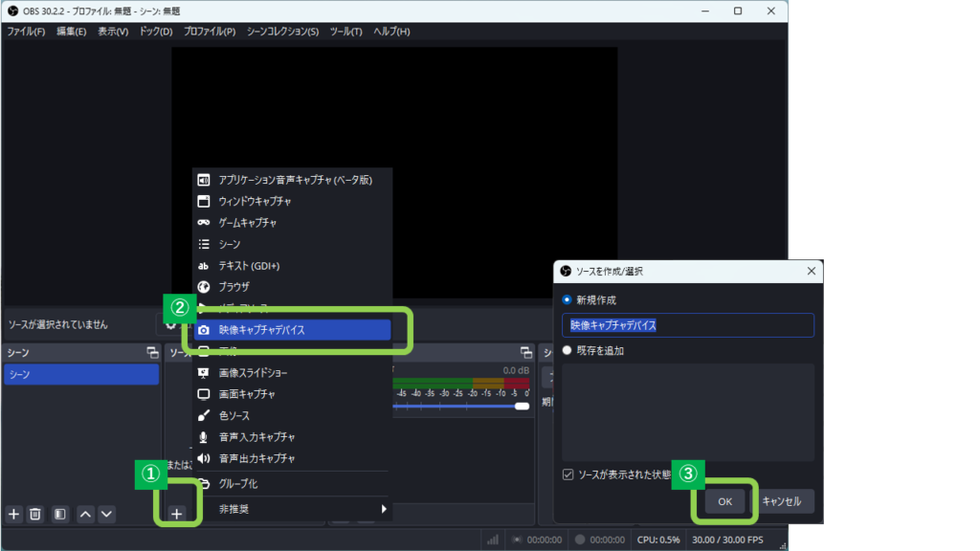Screen dimensions: 980x551
Task: Click the scene list icon
Action: point(204,244)
